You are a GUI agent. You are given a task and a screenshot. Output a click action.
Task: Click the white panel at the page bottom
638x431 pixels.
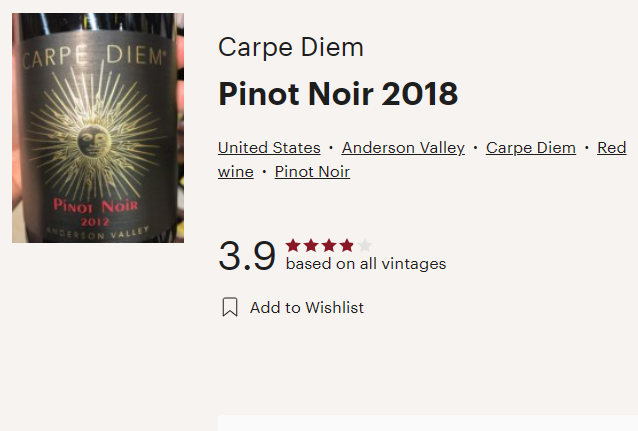pyautogui.click(x=428, y=423)
